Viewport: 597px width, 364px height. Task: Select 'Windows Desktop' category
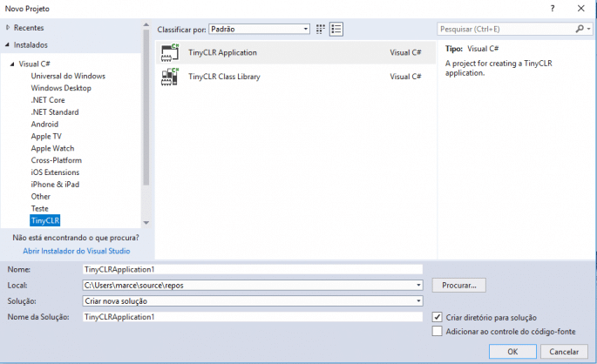point(61,88)
